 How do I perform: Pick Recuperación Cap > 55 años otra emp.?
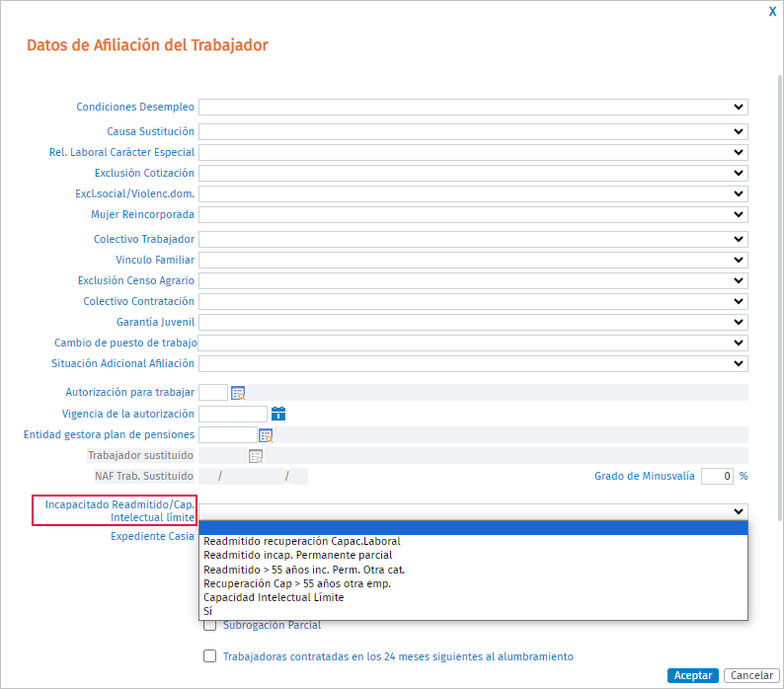pyautogui.click(x=473, y=583)
